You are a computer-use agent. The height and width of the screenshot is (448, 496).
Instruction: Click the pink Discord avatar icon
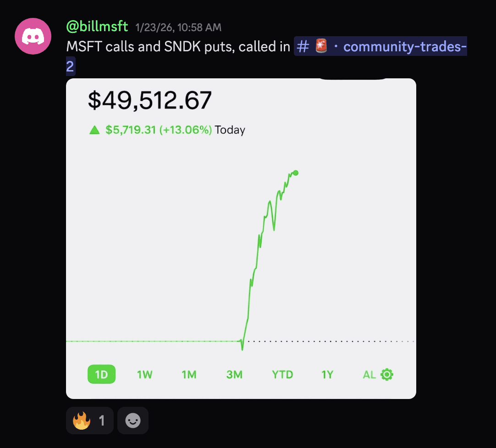pyautogui.click(x=33, y=36)
